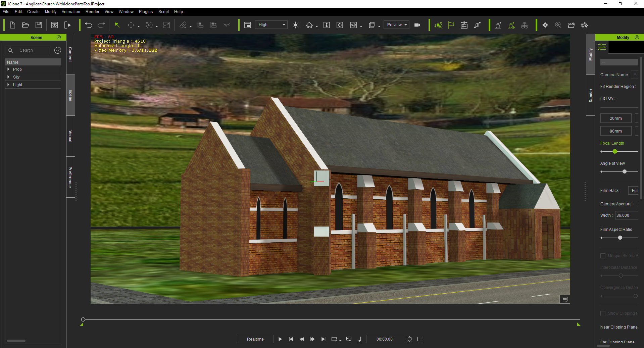Adjust the Focal Length slider
Viewport: 644px width, 348px height.
[614, 151]
